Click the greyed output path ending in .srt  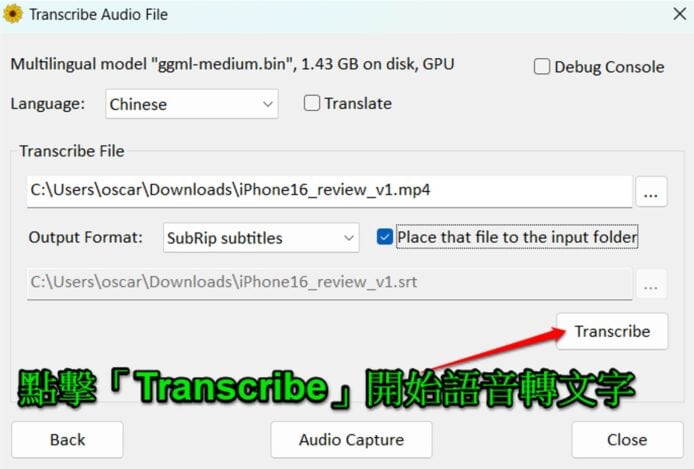pyautogui.click(x=329, y=283)
